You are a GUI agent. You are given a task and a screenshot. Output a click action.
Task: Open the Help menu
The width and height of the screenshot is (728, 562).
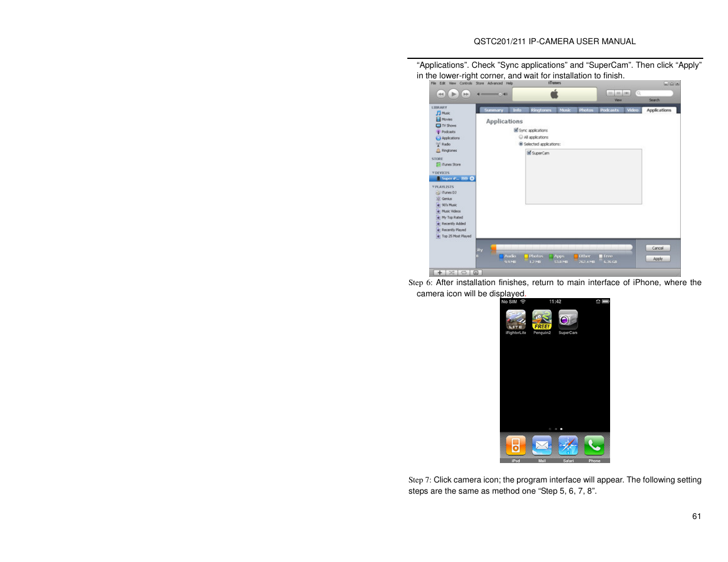(509, 83)
